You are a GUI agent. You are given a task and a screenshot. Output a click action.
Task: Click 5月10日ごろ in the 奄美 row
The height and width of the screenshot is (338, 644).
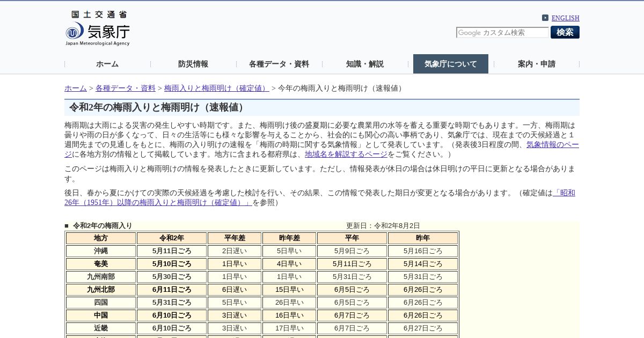(172, 264)
